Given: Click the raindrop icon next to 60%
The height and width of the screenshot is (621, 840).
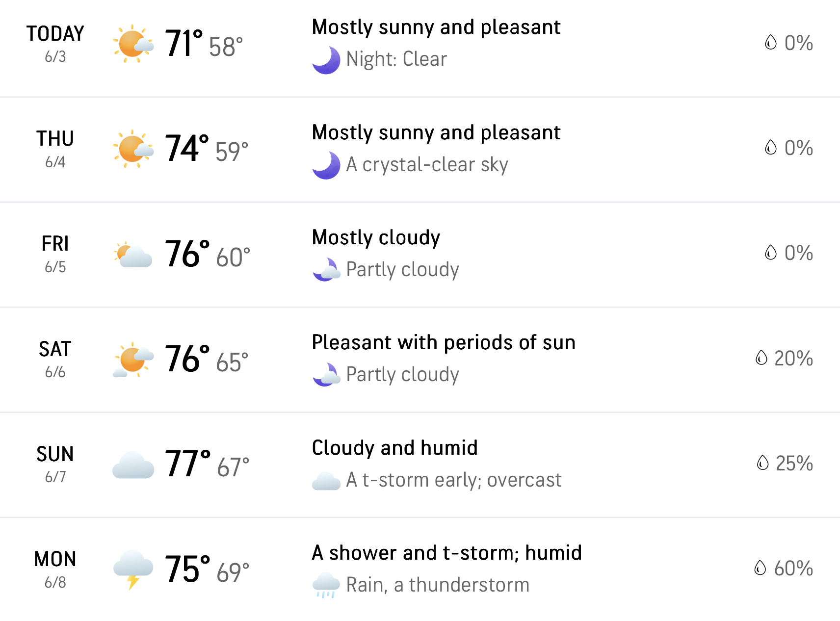Looking at the screenshot, I should pos(760,568).
